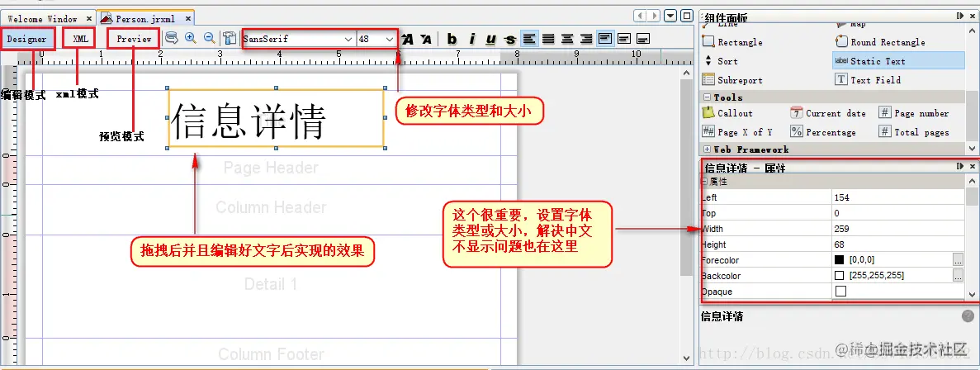Viewport: 980px width, 370px height.
Task: Maximize the editor window pane
Action: [x=687, y=16]
